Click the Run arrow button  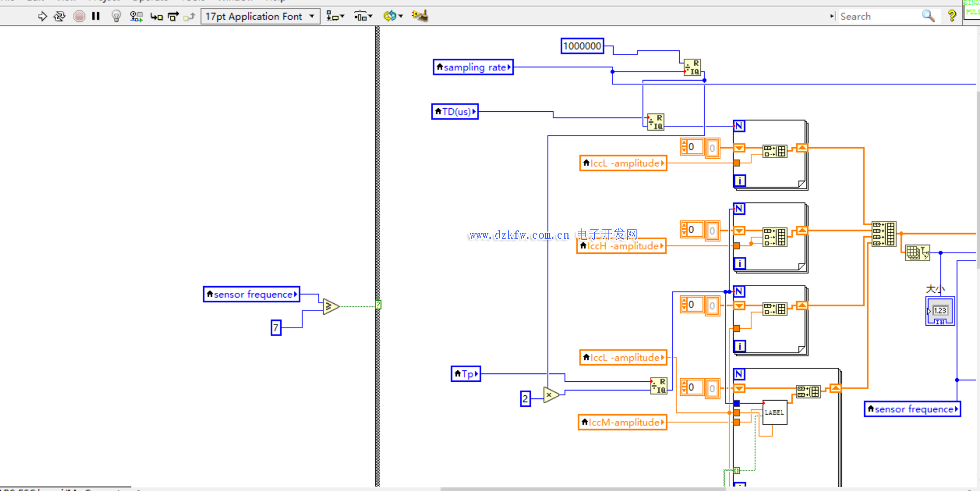pyautogui.click(x=42, y=17)
